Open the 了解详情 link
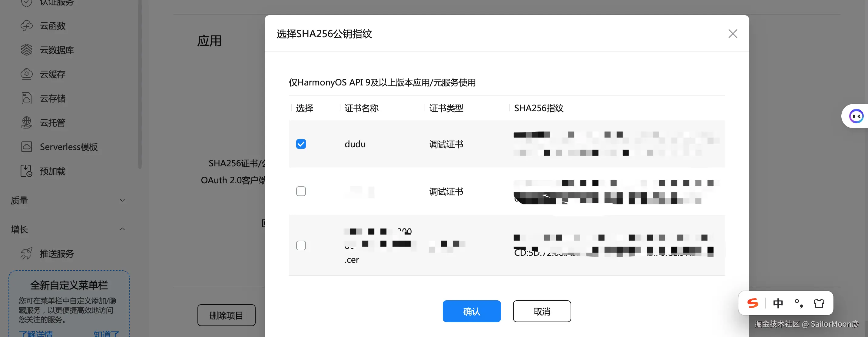Screen dimensions: 868x337 [36, 333]
